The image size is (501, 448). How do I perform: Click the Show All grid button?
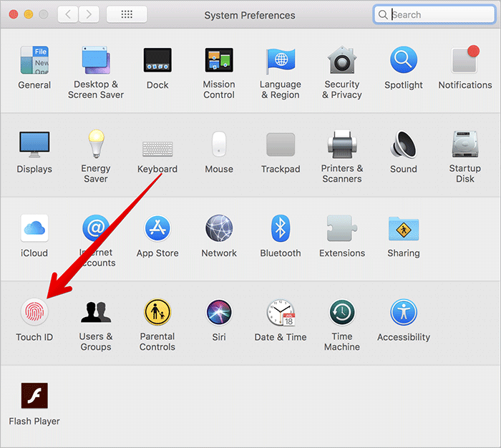pos(127,14)
